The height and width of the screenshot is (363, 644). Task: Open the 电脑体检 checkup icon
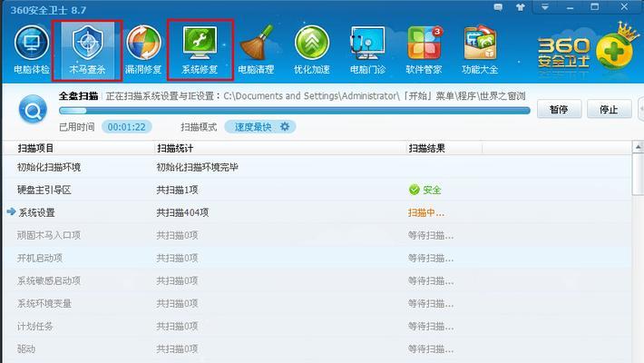(31, 50)
